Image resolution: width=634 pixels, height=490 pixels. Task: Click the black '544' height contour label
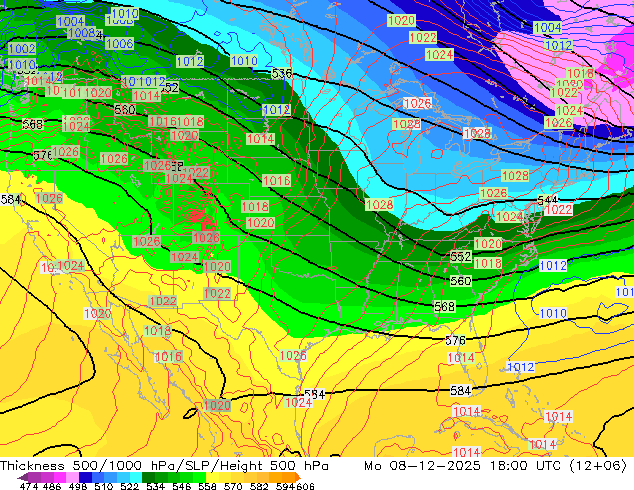coord(547,200)
